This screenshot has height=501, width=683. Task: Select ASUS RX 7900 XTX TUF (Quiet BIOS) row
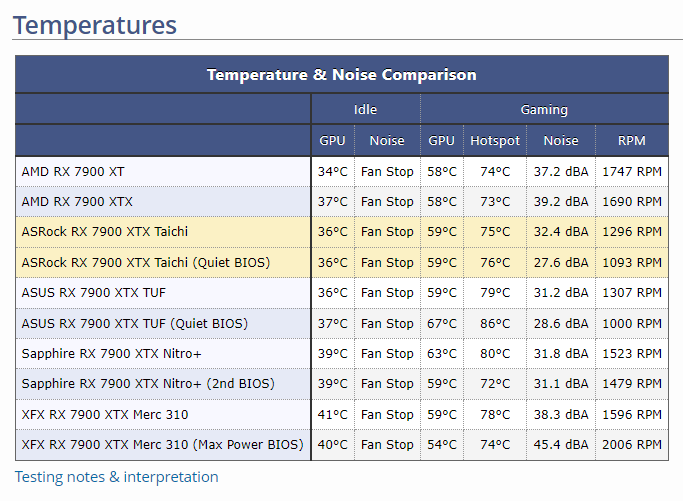point(135,323)
